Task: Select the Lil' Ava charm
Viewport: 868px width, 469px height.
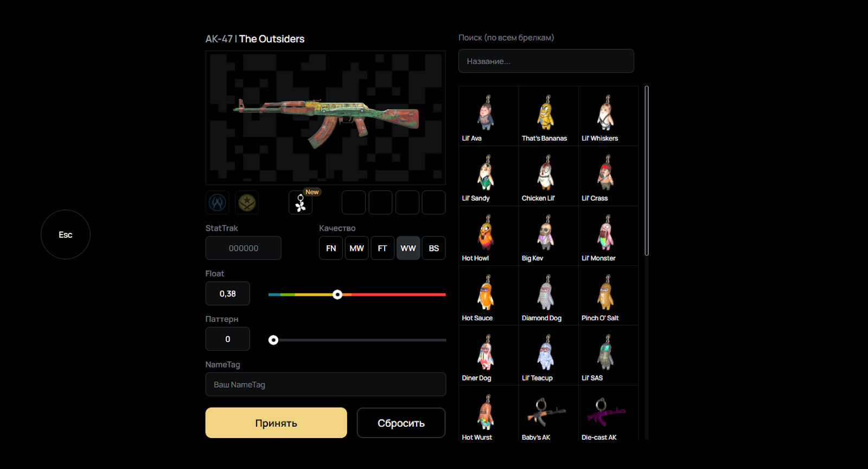Action: (x=488, y=116)
